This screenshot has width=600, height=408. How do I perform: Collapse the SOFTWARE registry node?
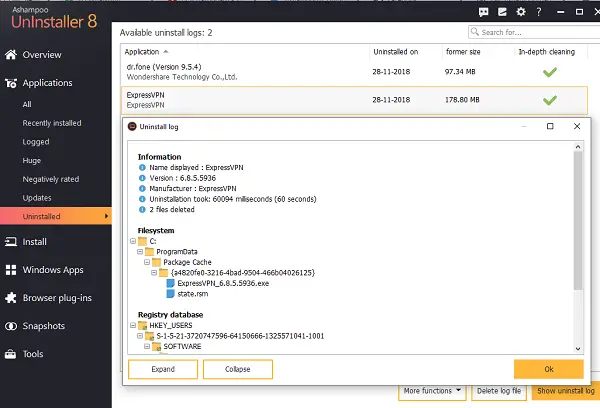click(147, 346)
